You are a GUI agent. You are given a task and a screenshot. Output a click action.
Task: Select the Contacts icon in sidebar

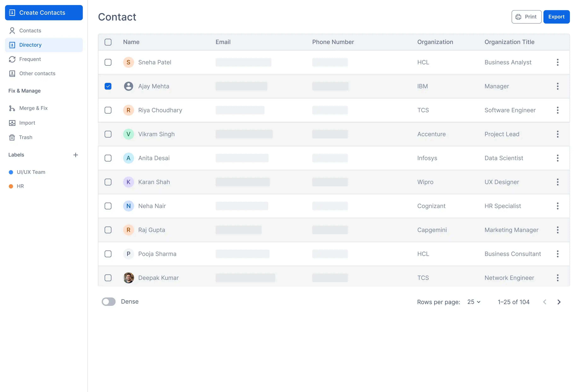[12, 30]
